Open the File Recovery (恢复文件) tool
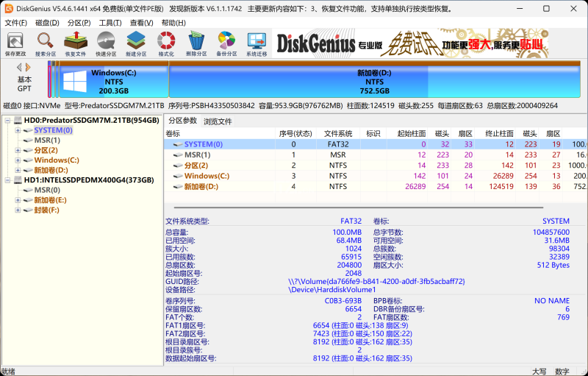This screenshot has height=376, width=588. 76,43
